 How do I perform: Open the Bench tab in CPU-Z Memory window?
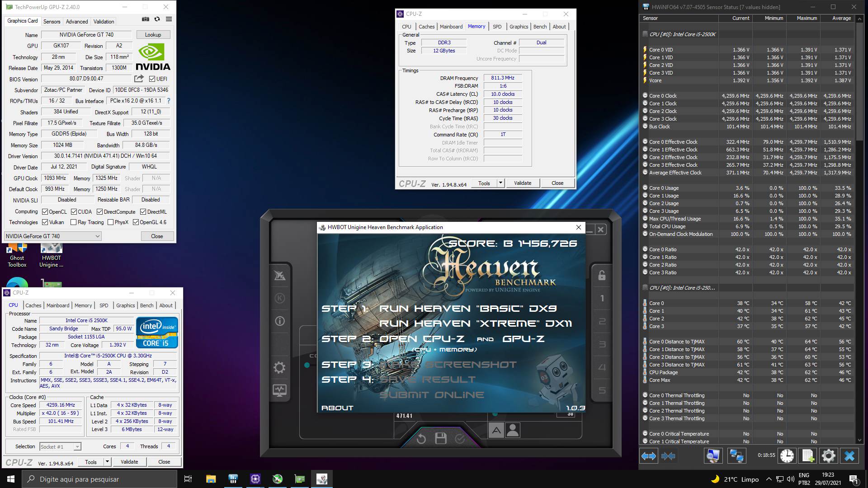(x=540, y=27)
